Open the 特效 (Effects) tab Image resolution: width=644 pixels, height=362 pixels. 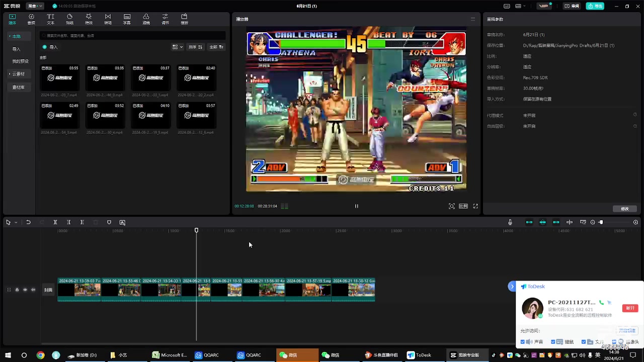[x=89, y=19]
